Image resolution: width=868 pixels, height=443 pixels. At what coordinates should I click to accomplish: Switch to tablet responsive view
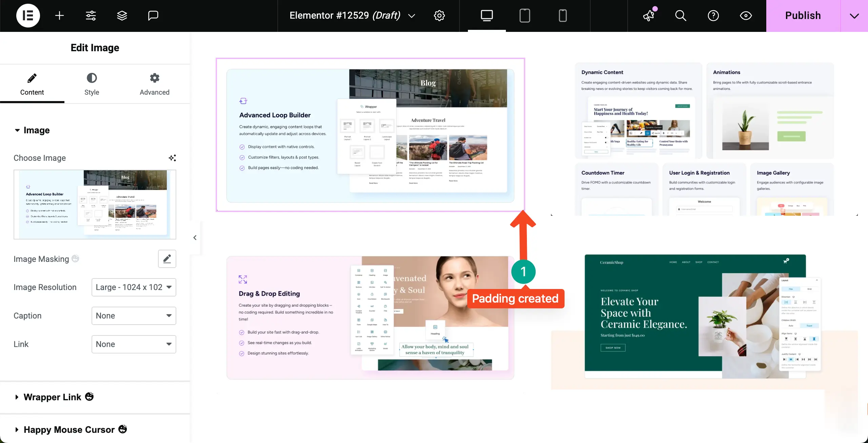tap(525, 16)
